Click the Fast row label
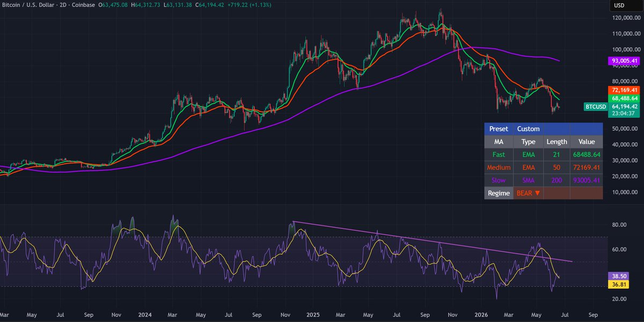This screenshot has height=322, width=644. click(499, 155)
